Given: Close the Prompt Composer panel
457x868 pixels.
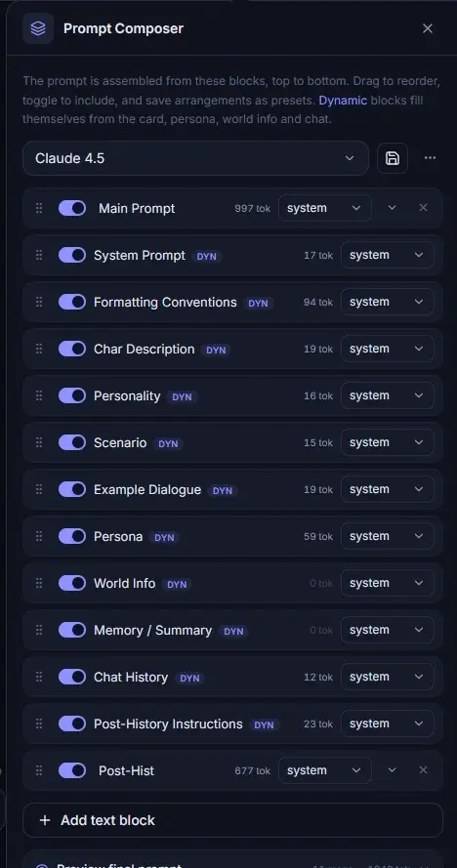Looking at the screenshot, I should tap(428, 28).
